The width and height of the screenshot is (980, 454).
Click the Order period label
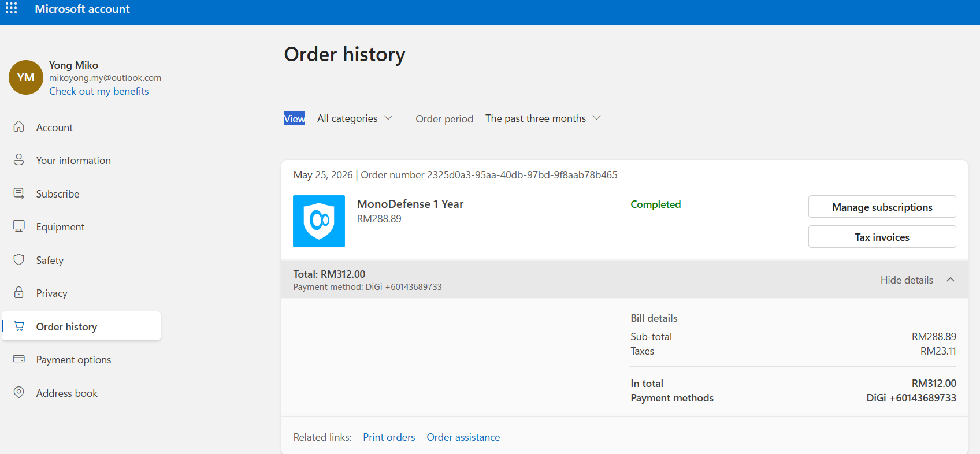pyautogui.click(x=444, y=119)
